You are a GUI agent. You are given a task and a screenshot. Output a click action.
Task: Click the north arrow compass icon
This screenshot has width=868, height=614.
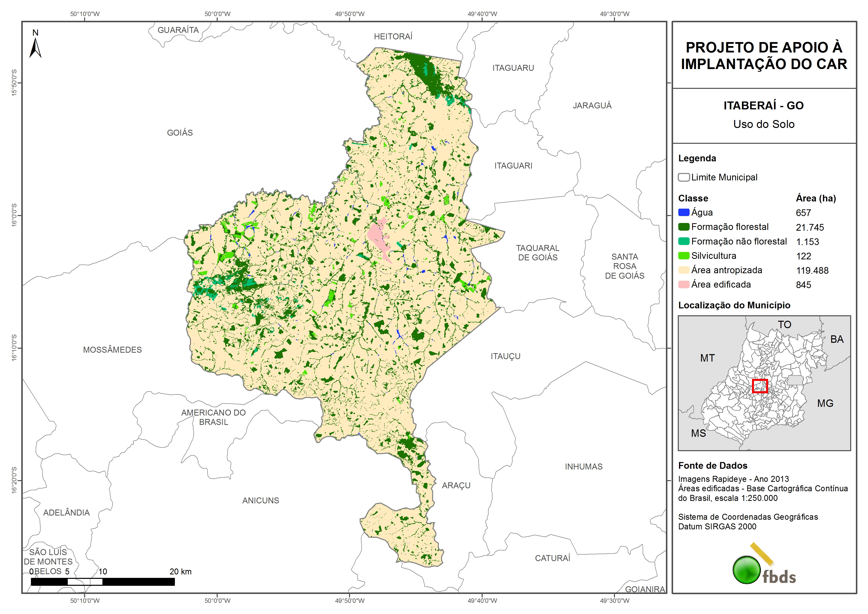pyautogui.click(x=35, y=49)
